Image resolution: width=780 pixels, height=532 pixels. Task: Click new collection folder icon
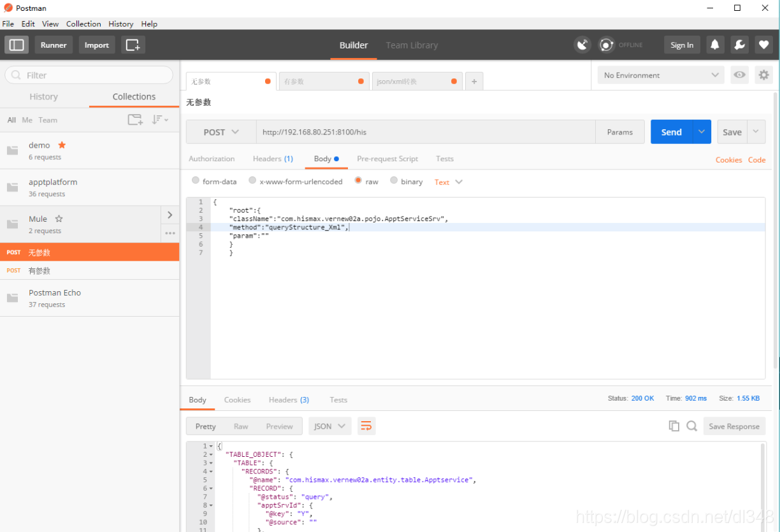pos(135,120)
